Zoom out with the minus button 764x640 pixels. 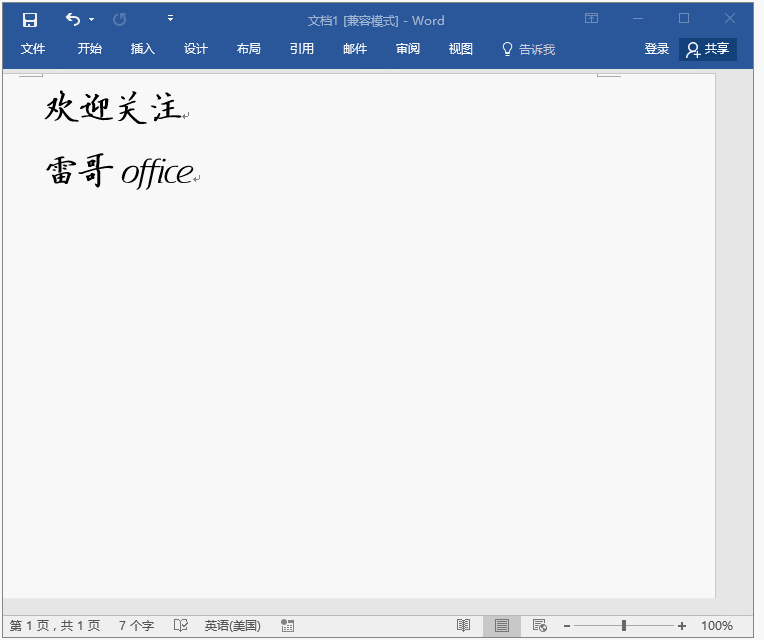click(x=567, y=626)
